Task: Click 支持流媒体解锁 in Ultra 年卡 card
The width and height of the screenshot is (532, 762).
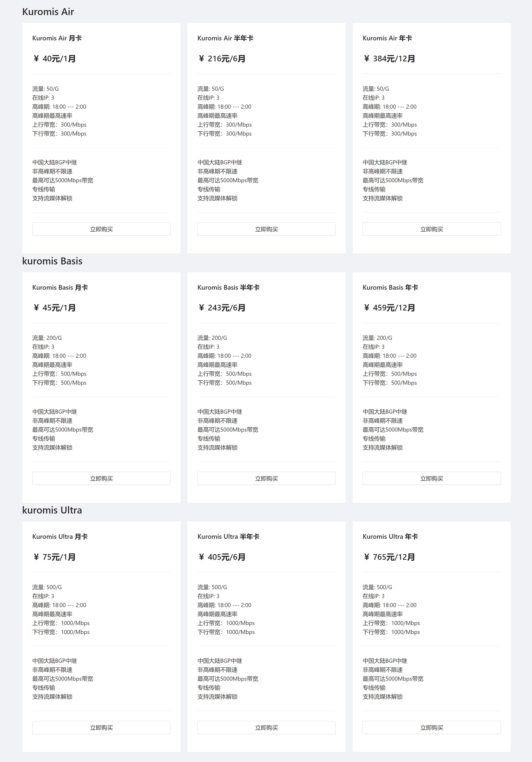Action: point(383,697)
